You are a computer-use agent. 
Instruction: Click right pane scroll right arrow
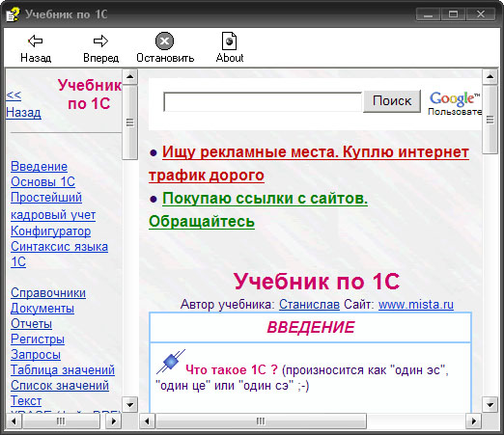(473, 421)
